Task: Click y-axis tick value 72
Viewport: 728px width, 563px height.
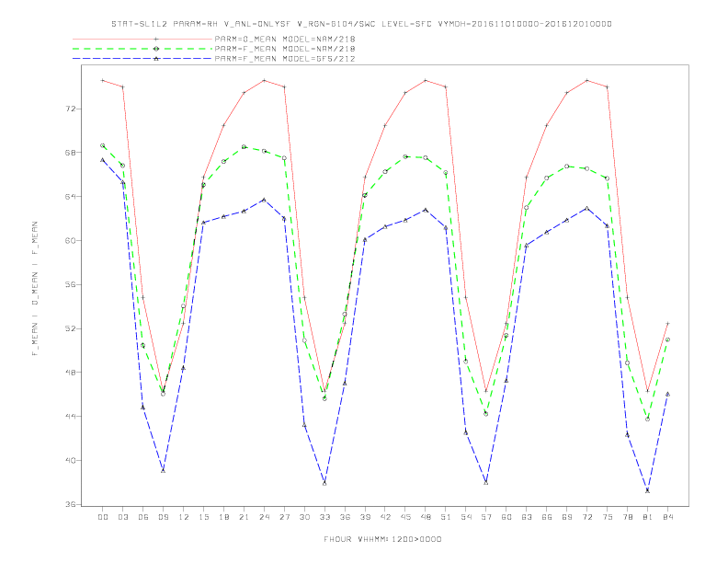Action: 70,109
